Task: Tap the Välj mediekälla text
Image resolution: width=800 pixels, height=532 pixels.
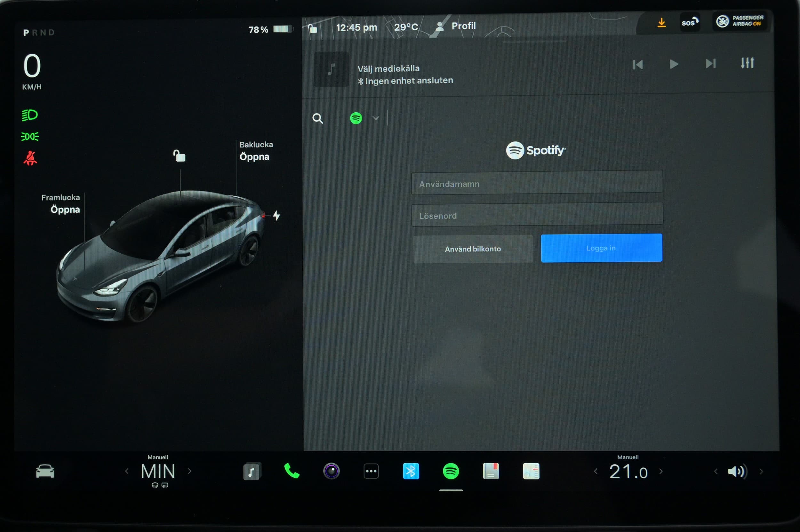Action: (388, 69)
